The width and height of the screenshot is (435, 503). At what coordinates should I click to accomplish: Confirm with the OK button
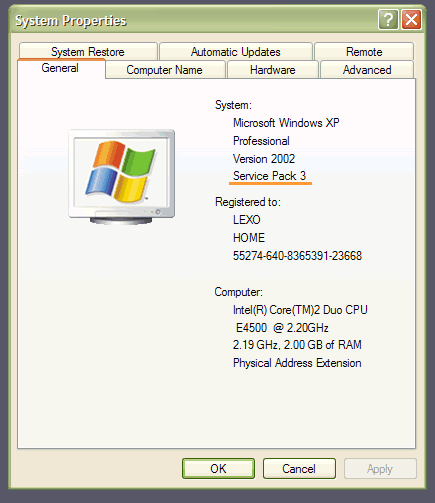tap(218, 469)
